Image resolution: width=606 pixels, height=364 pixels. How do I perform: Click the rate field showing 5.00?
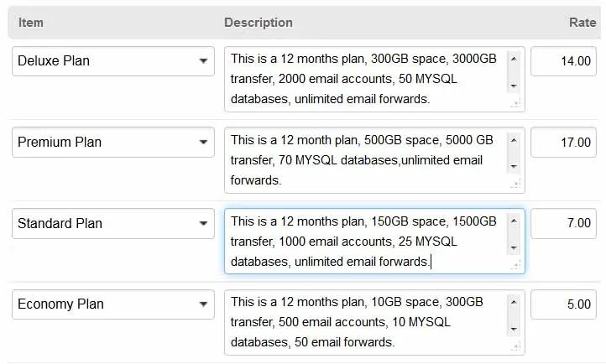coord(563,304)
